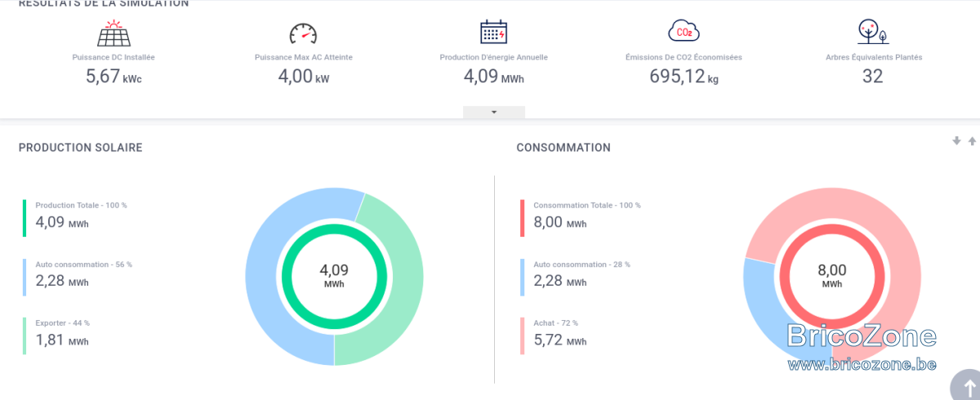
Task: Select the light green Exporter legend bar
Action: pyautogui.click(x=24, y=336)
